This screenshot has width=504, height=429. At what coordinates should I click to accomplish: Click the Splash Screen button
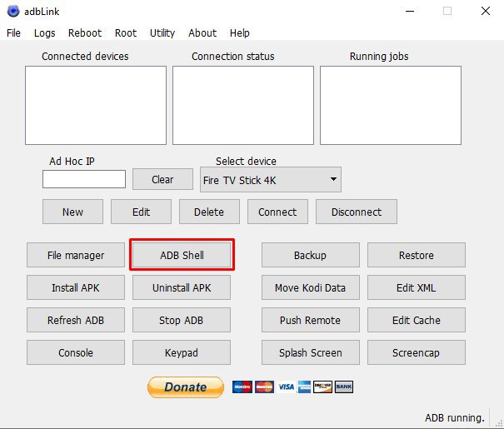click(310, 352)
